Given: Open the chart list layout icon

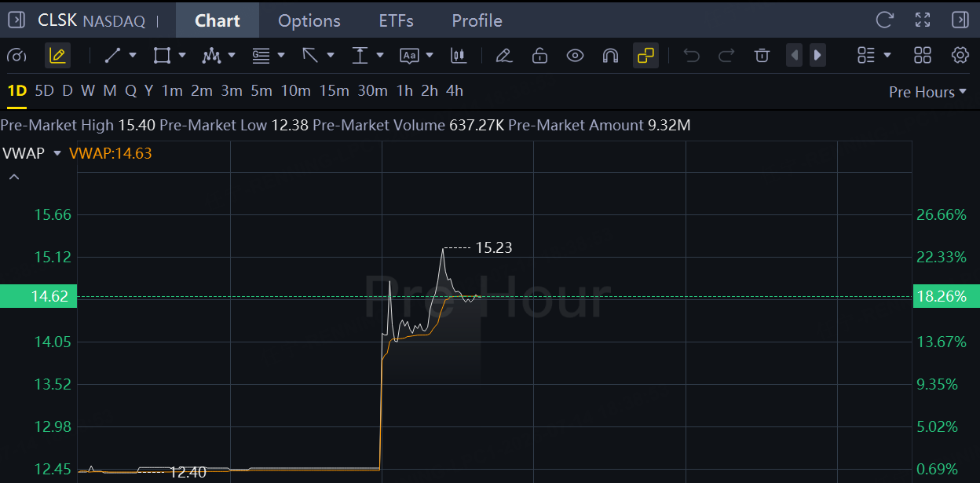Looking at the screenshot, I should (866, 56).
